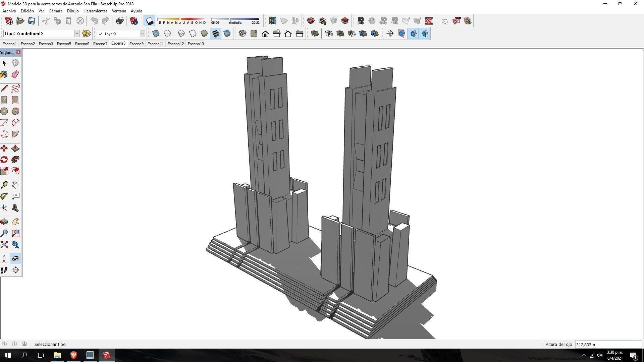Select the Zoom magnifier tool
Image resolution: width=644 pixels, height=362 pixels.
point(4,233)
